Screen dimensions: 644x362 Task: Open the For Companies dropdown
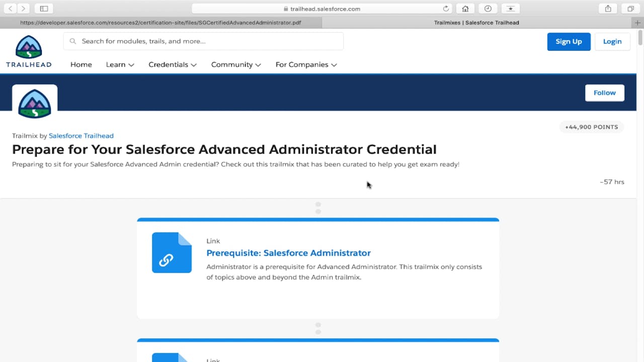point(306,64)
